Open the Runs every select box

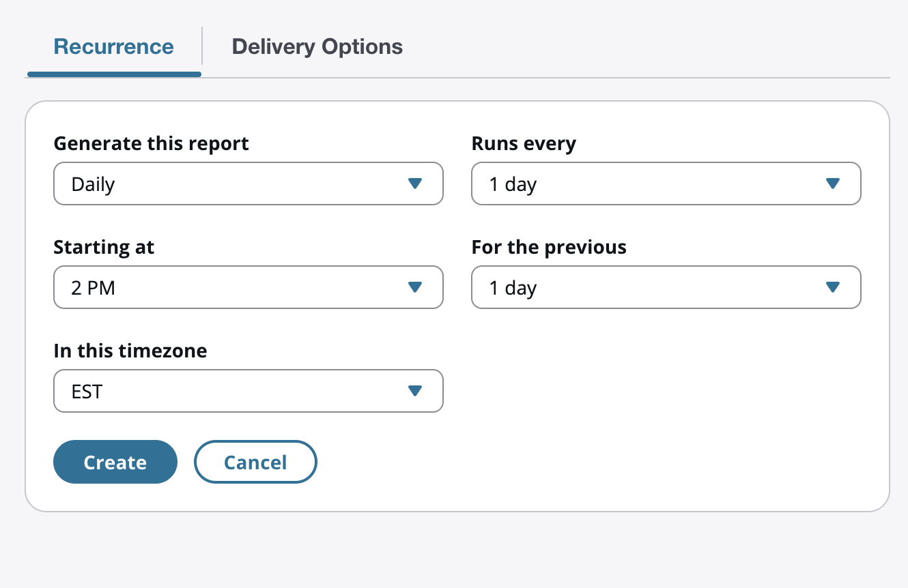[666, 183]
